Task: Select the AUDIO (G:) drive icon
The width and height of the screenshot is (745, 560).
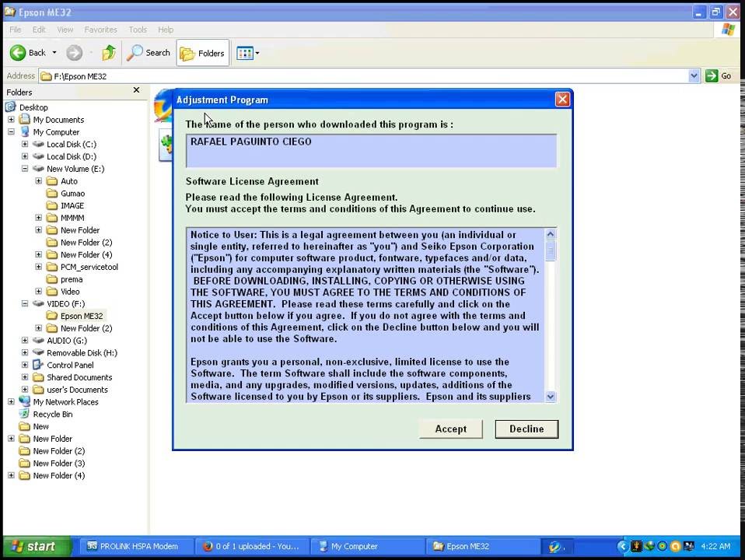Action: [x=38, y=341]
